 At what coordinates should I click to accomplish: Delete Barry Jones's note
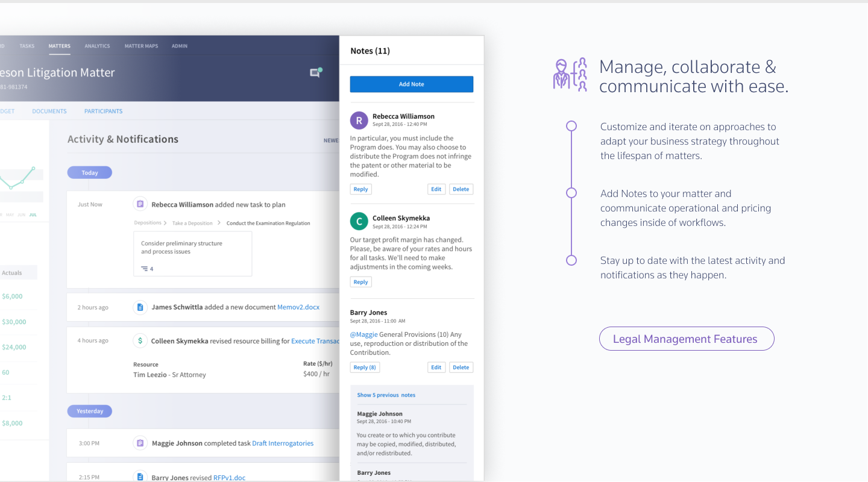point(461,368)
